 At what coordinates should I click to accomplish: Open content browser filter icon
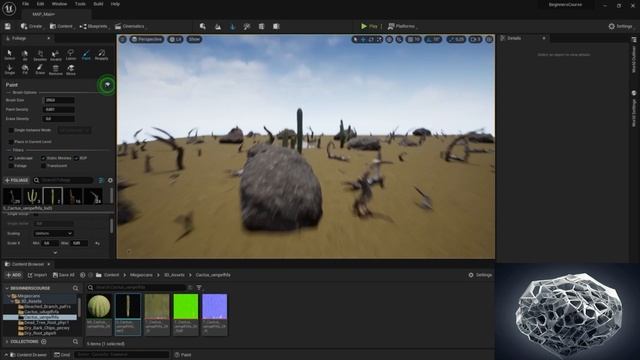tap(199, 287)
